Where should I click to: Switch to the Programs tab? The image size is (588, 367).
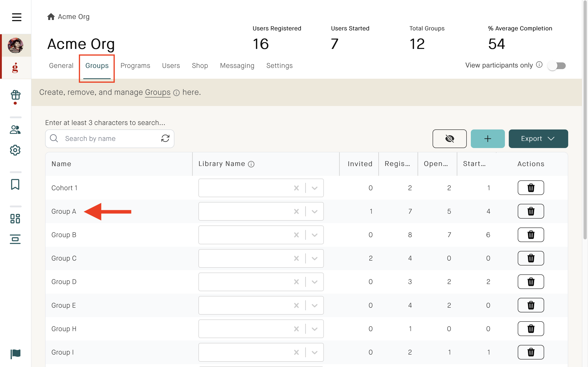click(x=135, y=65)
